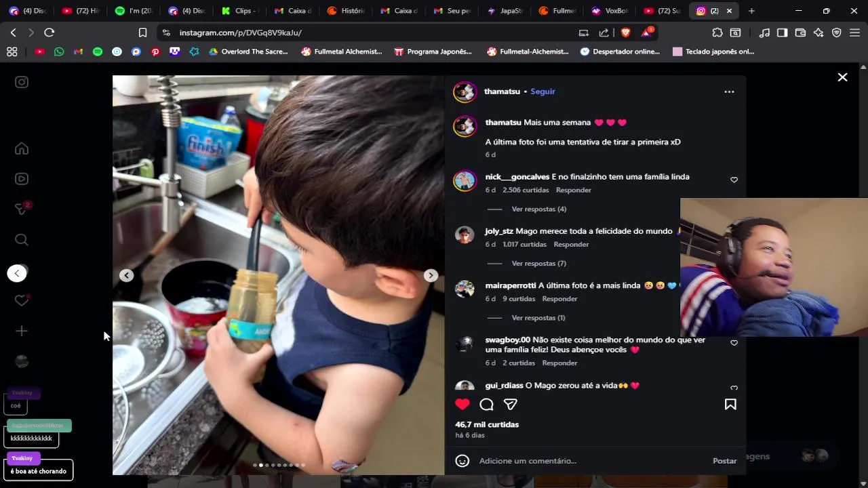Open post options three-dot menu

click(729, 91)
